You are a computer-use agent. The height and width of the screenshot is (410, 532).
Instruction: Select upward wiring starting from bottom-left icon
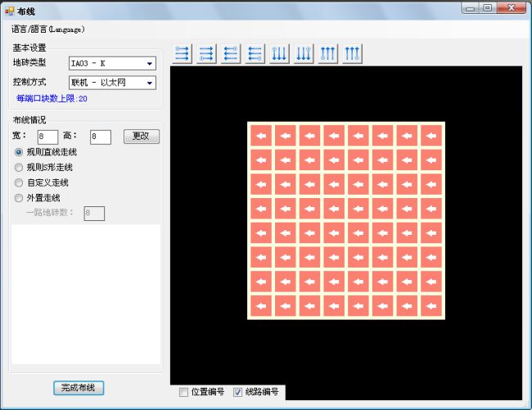327,54
